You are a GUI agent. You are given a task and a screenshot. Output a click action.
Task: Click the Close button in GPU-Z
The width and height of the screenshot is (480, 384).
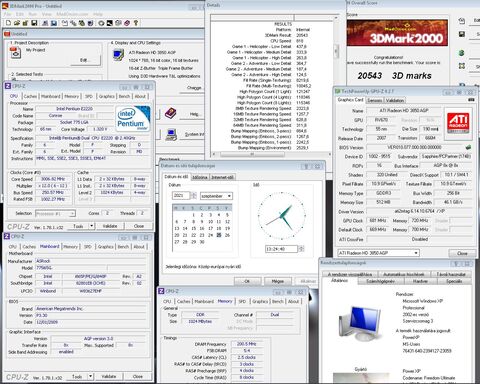pos(462,253)
